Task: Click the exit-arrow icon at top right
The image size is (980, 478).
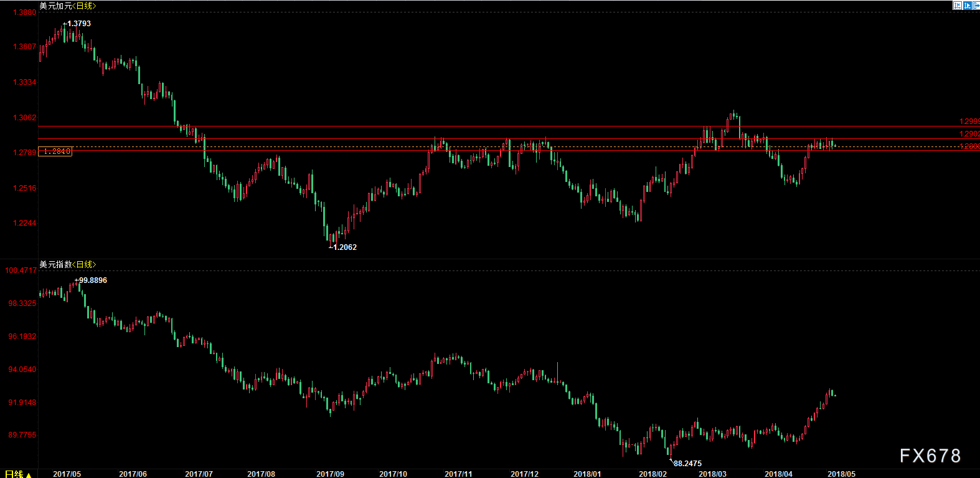Action: pyautogui.click(x=976, y=6)
